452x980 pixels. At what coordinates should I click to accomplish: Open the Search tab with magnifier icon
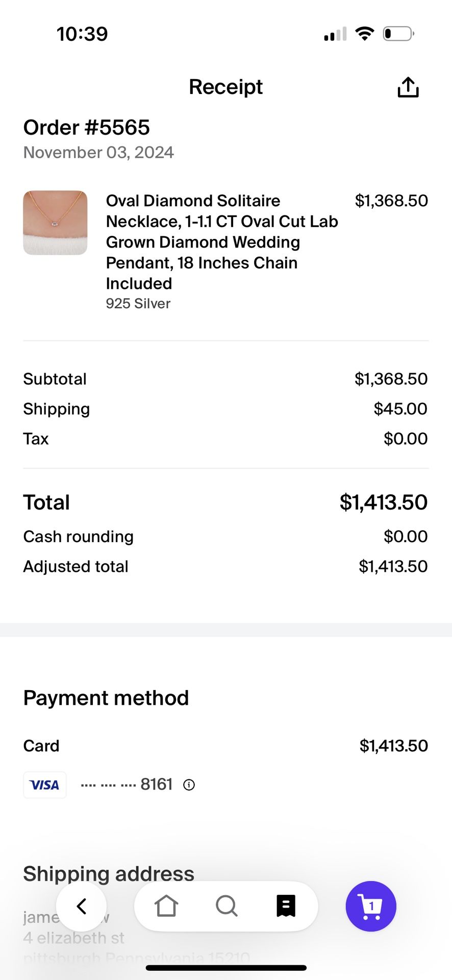click(227, 906)
